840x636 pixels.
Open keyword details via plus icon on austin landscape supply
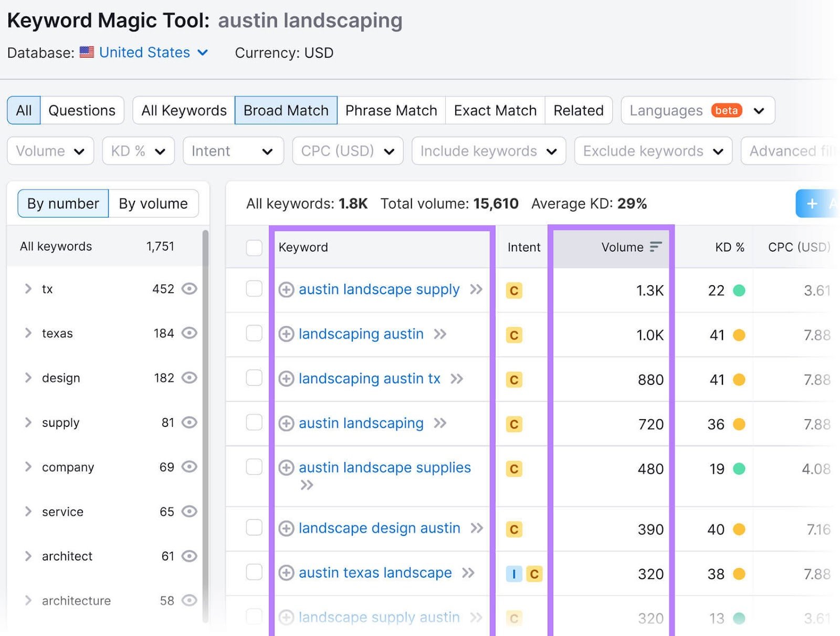[x=286, y=289]
